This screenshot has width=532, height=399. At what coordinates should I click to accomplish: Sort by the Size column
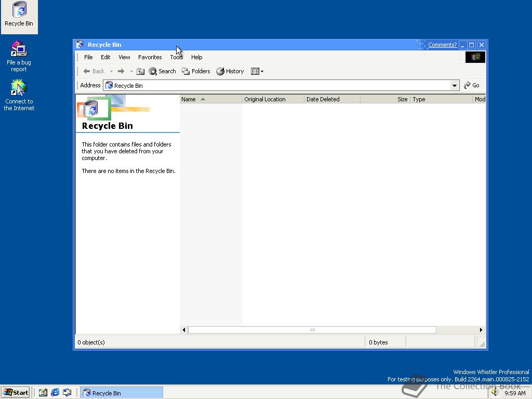(x=385, y=99)
